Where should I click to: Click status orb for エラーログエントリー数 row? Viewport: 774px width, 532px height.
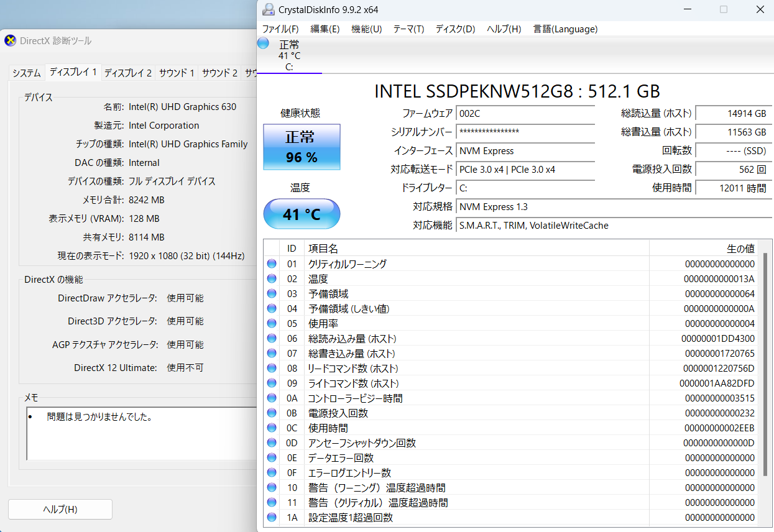[272, 472]
